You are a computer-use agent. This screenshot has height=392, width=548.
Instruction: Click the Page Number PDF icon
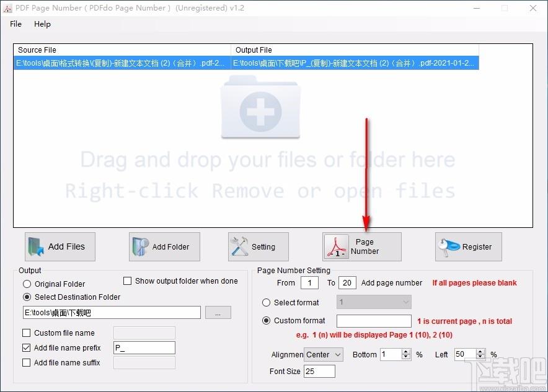coord(337,246)
